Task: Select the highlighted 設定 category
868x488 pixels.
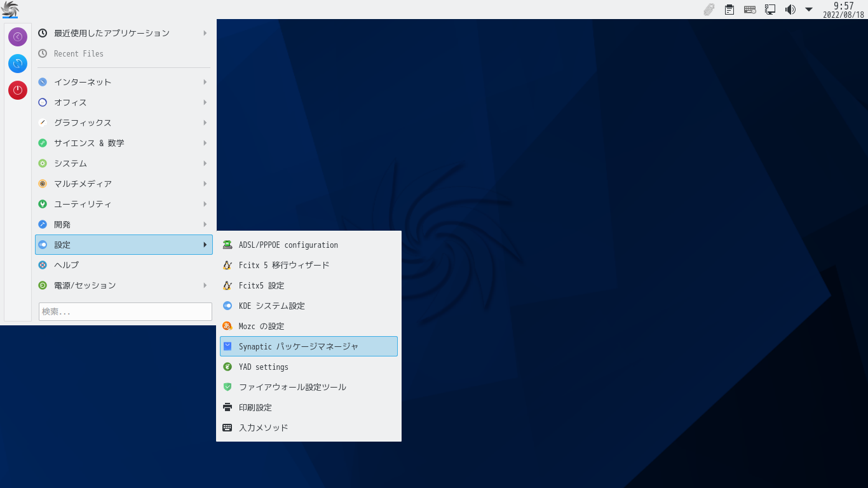Action: 124,245
